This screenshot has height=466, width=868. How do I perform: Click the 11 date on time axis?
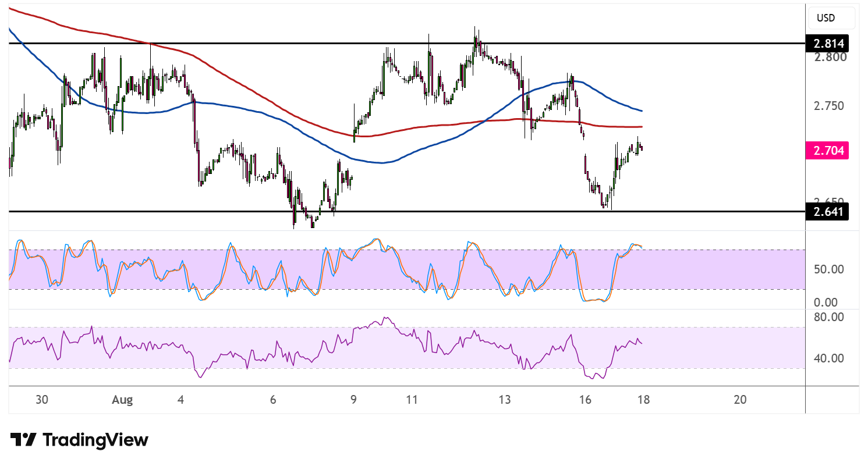412,400
